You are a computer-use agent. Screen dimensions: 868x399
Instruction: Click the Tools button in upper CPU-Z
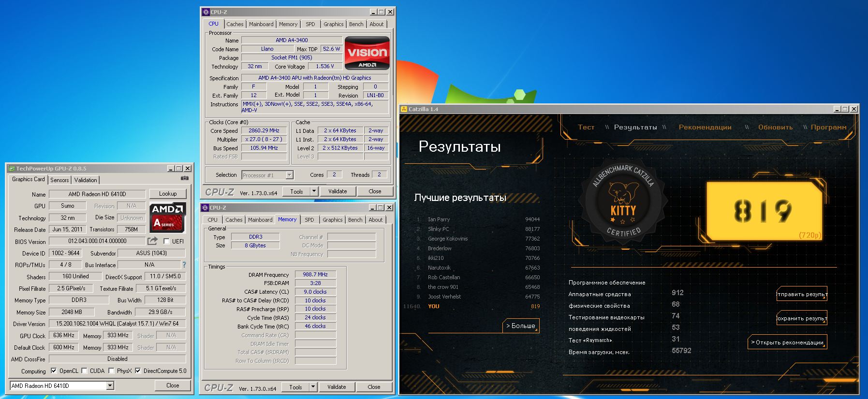pyautogui.click(x=296, y=191)
